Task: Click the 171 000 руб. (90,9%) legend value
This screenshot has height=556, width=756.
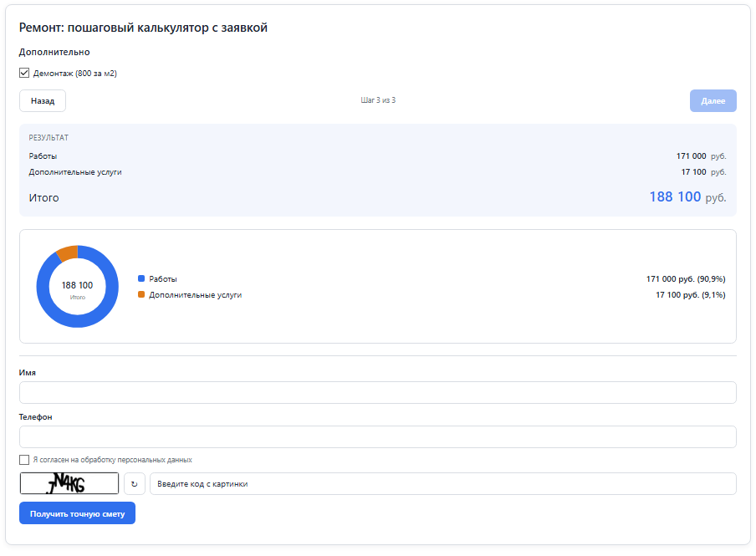Action: [686, 278]
